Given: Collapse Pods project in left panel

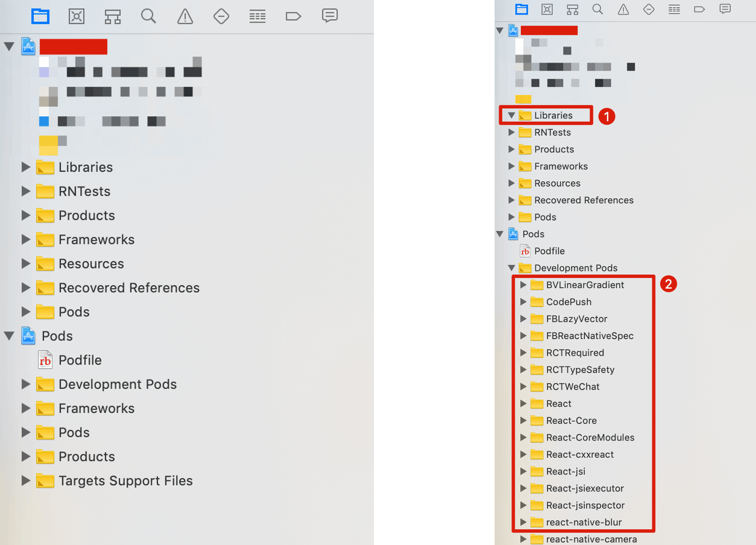Looking at the screenshot, I should pyautogui.click(x=9, y=336).
